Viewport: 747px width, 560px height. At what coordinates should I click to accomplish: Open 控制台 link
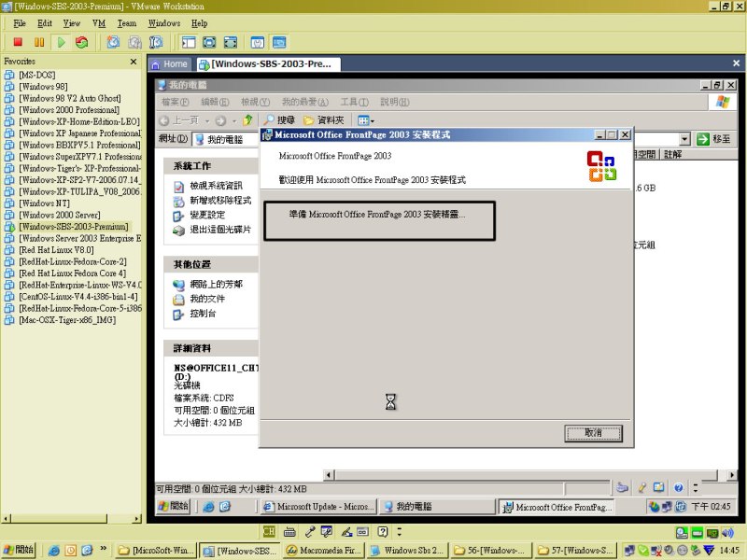tap(203, 314)
